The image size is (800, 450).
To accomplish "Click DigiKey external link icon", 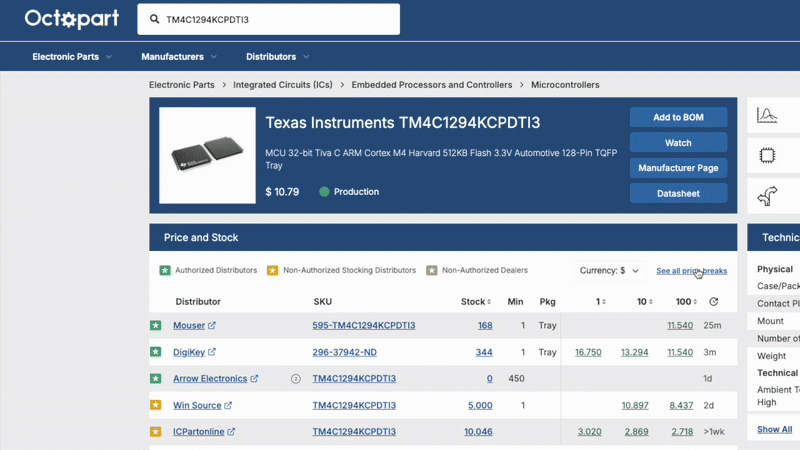I will coord(212,352).
